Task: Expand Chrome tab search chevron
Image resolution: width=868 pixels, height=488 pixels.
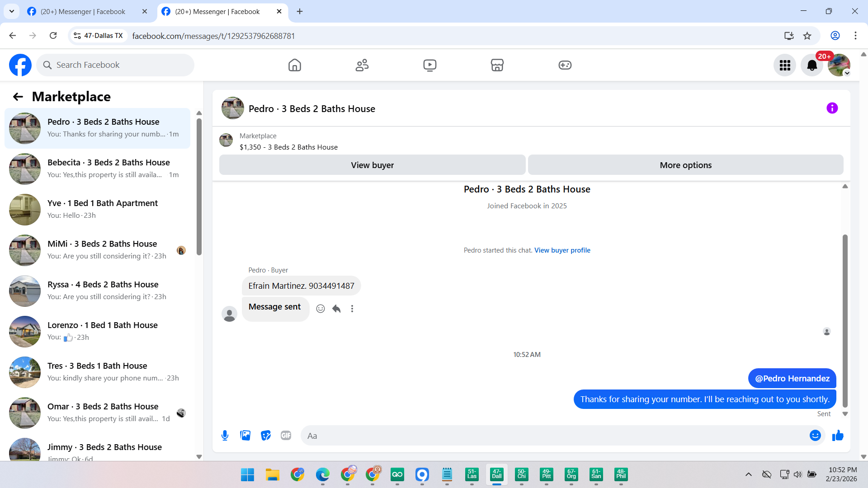Action: click(12, 11)
